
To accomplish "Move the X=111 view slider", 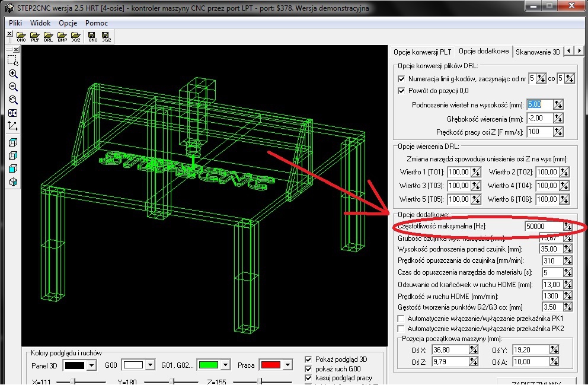I will coord(74,381).
